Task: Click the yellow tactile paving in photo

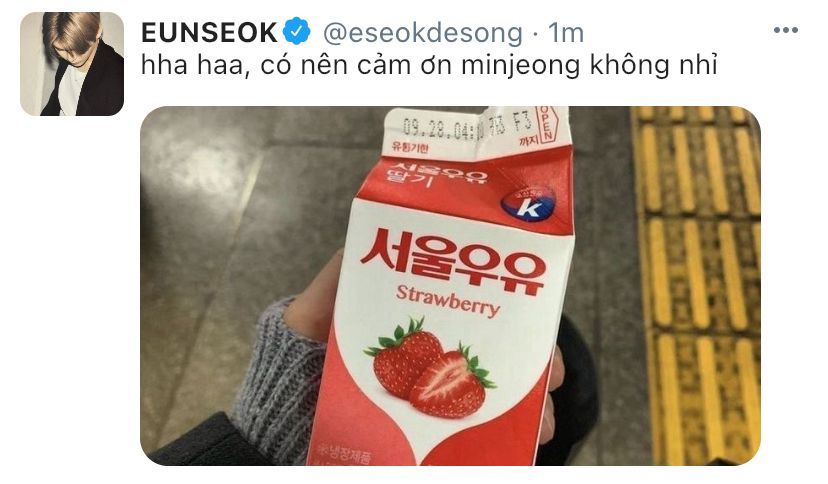Action: (696, 285)
